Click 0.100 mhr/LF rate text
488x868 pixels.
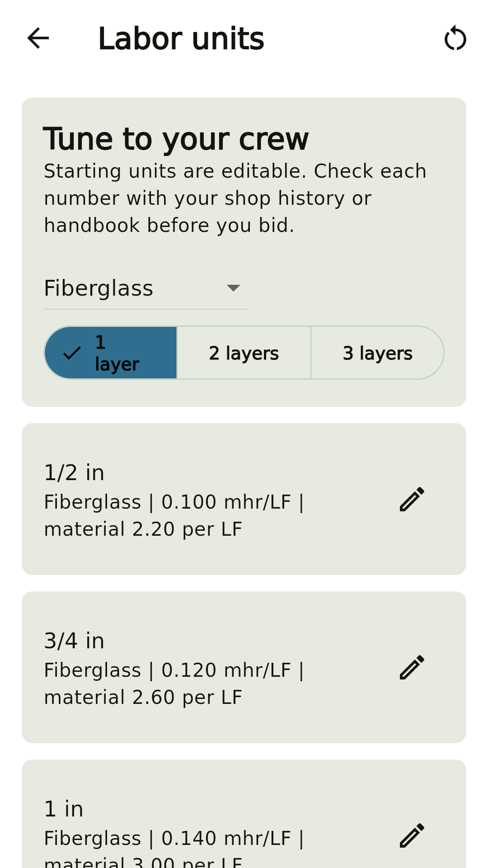(x=226, y=502)
